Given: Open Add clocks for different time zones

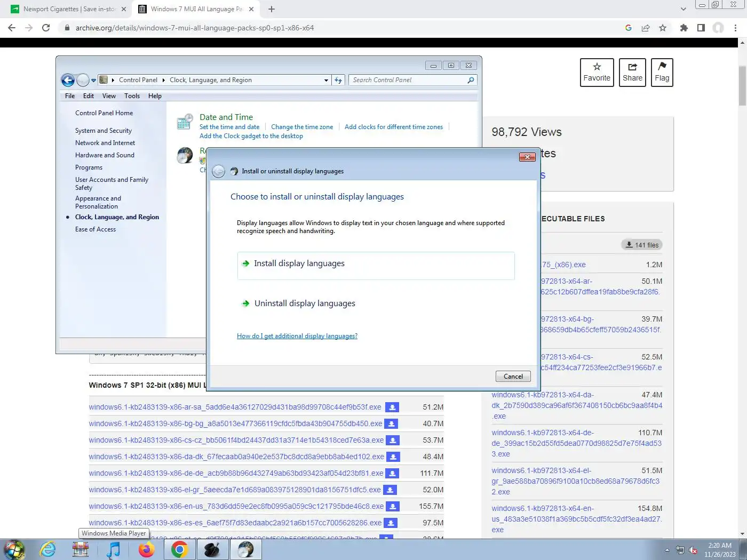Looking at the screenshot, I should 394,127.
